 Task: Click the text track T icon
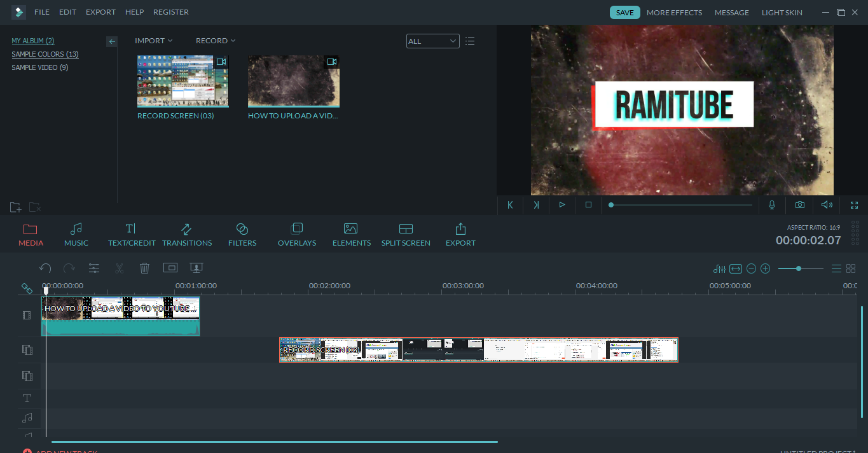coord(27,398)
